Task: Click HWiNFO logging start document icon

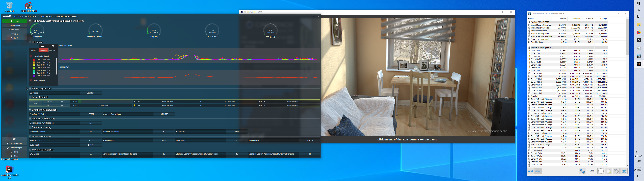Action: pyautogui.click(x=608, y=171)
